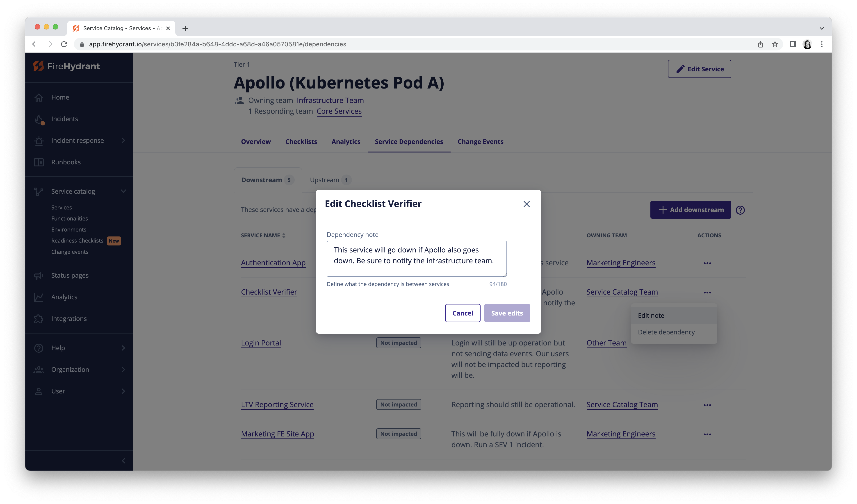Screen dimensions: 857x504
Task: Open the Home sidebar icon
Action: (x=39, y=98)
